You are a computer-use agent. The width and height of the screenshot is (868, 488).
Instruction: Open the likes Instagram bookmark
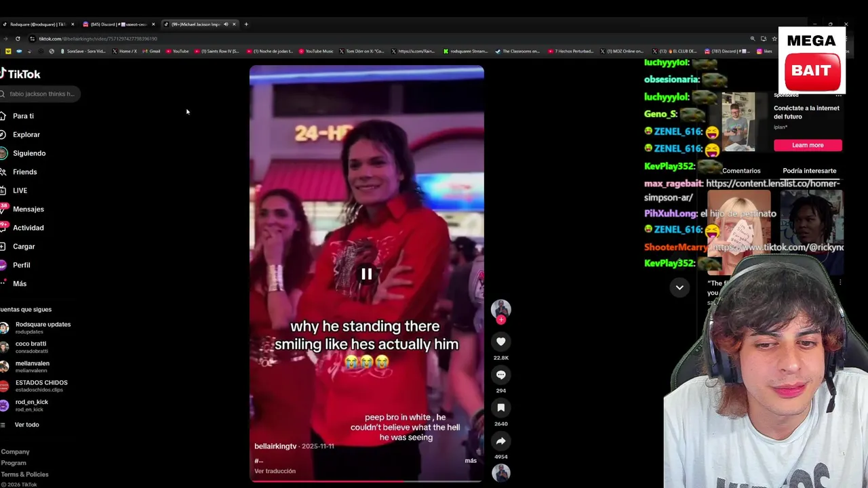tap(764, 51)
